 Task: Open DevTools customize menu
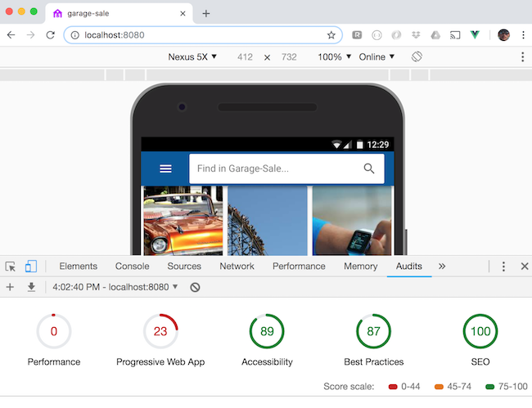503,267
